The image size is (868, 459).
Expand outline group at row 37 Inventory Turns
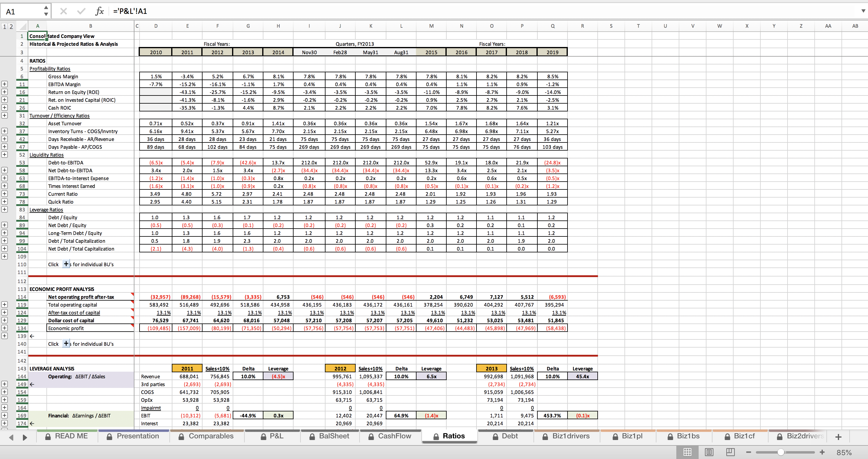click(x=5, y=131)
